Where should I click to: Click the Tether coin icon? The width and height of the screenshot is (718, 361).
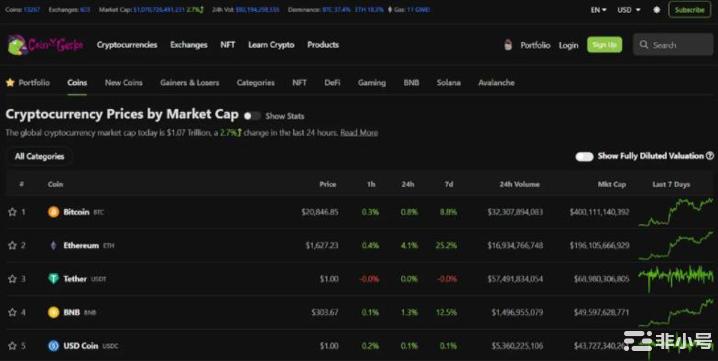(x=54, y=279)
